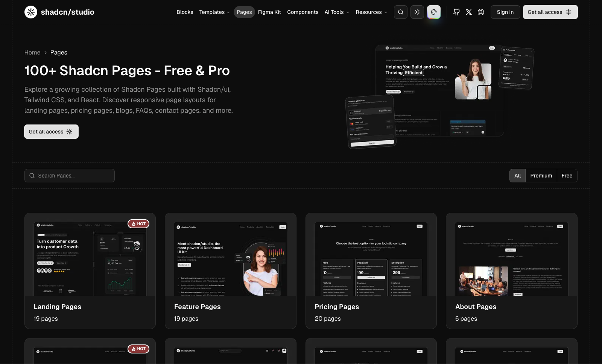Open the Pricing Pages card thumbnail
602x364 pixels.
click(x=371, y=259)
